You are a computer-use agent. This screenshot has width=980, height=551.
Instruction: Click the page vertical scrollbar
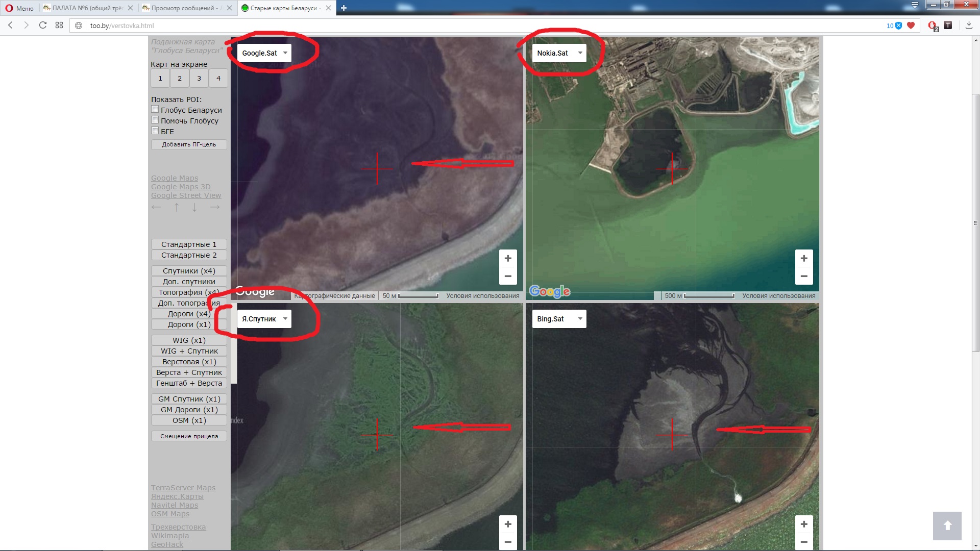(x=975, y=222)
